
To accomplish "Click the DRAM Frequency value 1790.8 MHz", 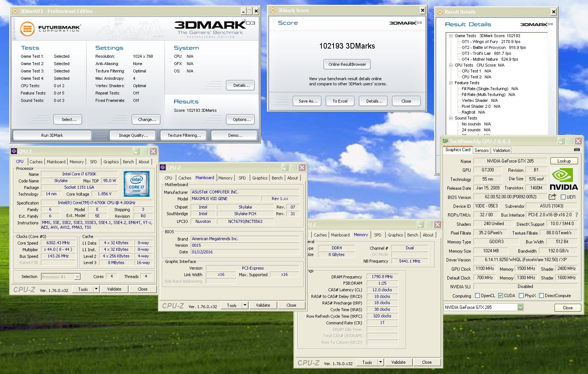I will click(x=382, y=277).
